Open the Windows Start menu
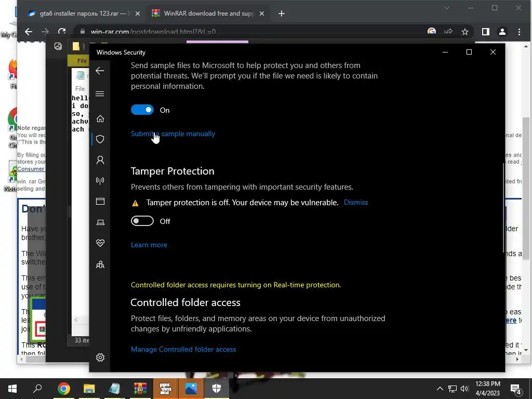532x399 pixels. pos(12,389)
